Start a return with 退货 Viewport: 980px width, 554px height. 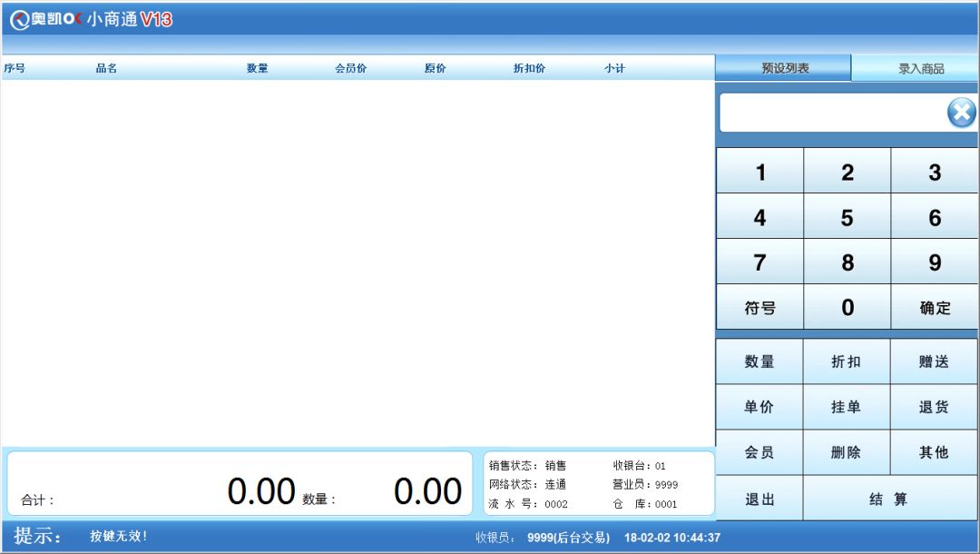pos(934,407)
